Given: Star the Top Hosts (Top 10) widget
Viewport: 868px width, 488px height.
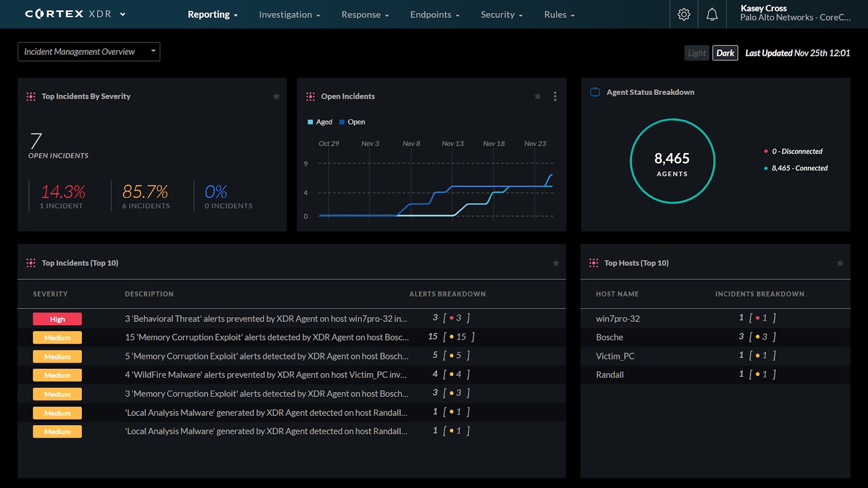Looking at the screenshot, I should (x=840, y=263).
